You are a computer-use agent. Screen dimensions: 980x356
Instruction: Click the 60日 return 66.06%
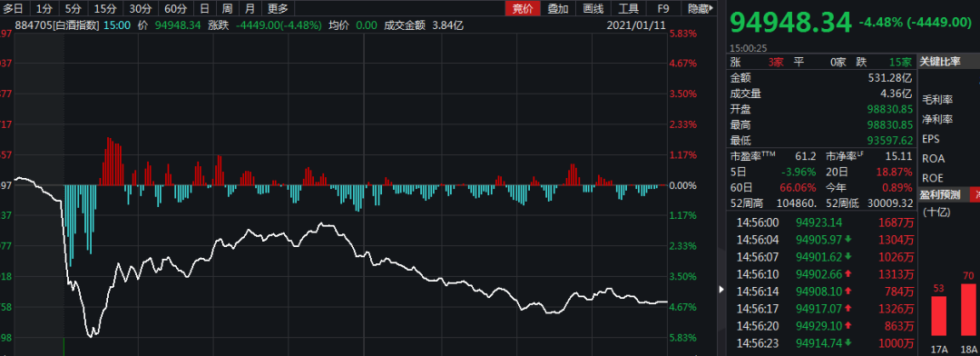coord(799,188)
